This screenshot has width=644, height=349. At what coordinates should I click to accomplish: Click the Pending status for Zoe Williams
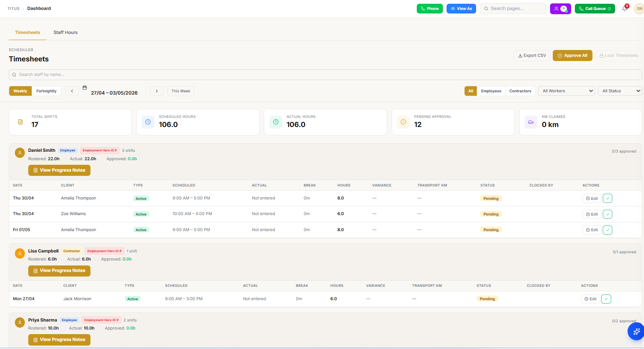pos(491,214)
